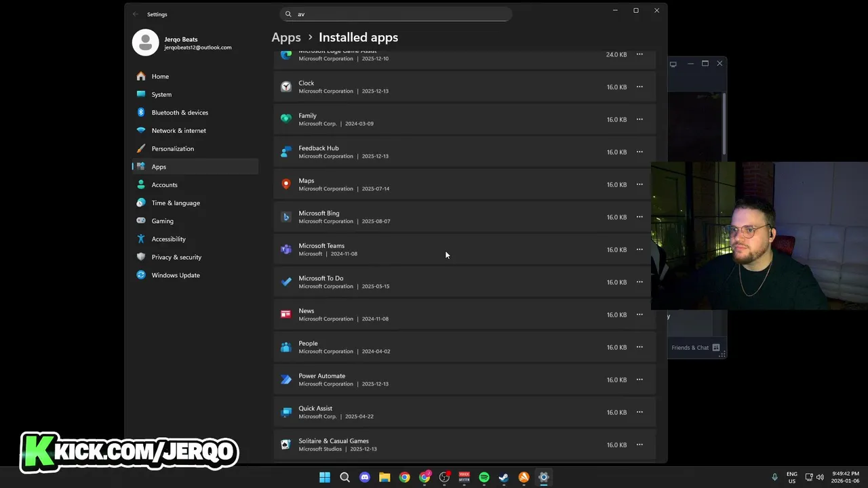Click the Apps breadcrumb link
The image size is (868, 488).
pyautogui.click(x=286, y=37)
